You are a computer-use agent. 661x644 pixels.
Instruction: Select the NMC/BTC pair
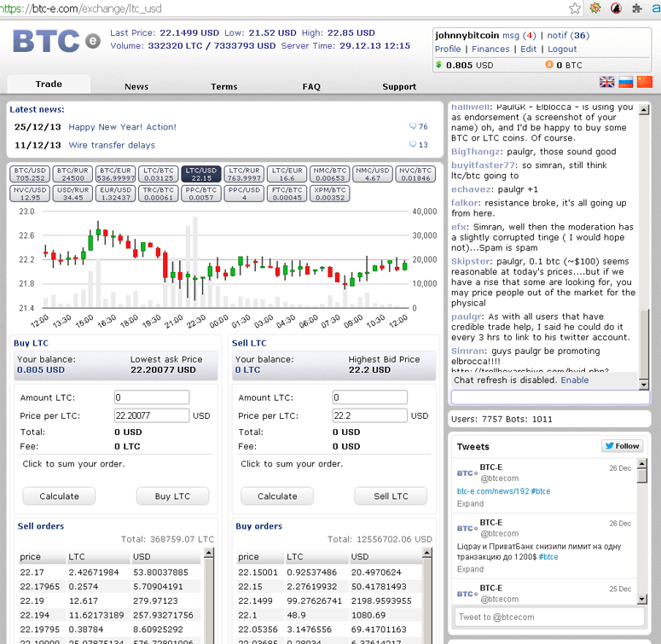tap(330, 174)
